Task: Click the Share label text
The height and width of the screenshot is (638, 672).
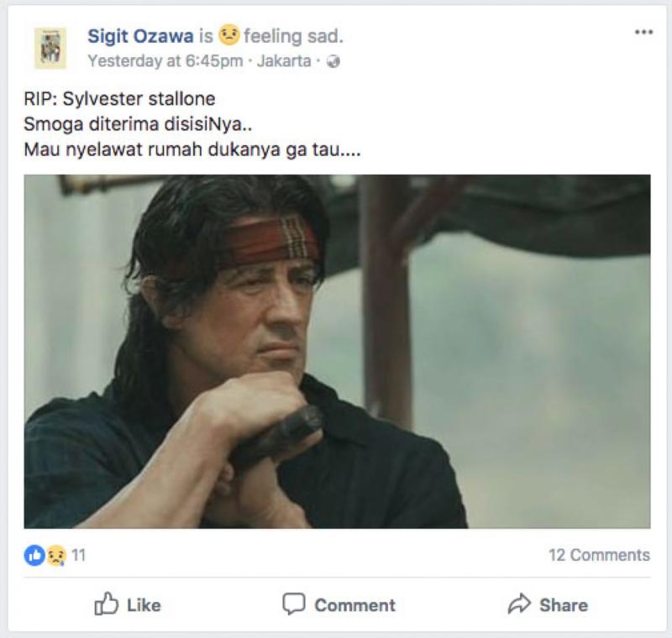Action: click(x=564, y=605)
